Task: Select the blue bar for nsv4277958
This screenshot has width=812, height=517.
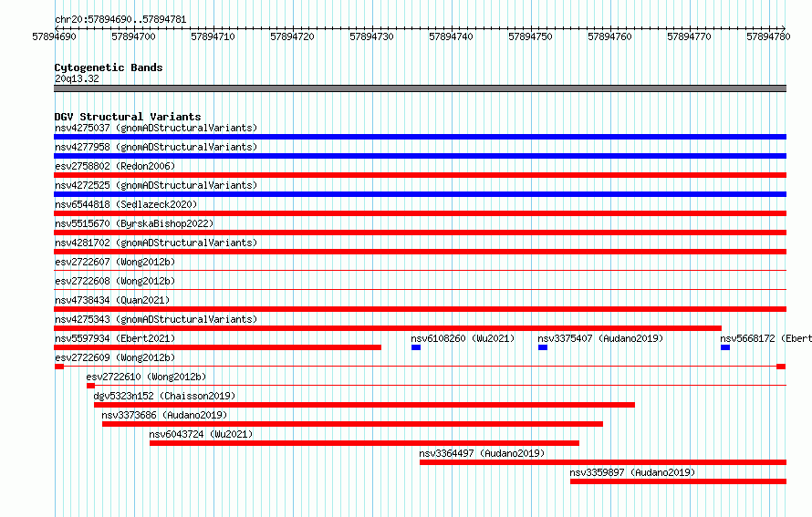Action: coord(420,156)
